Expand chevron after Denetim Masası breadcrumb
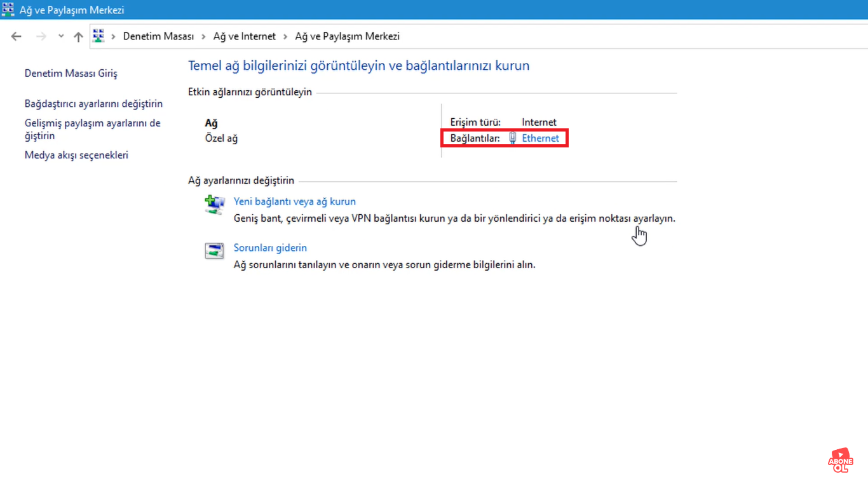Viewport: 868px width, 488px height. tap(204, 36)
